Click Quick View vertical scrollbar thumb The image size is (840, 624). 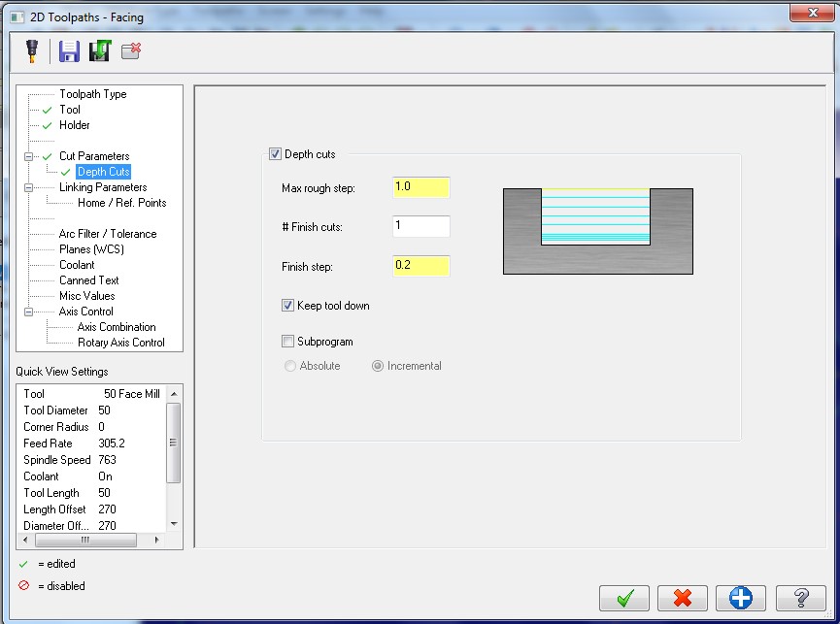click(174, 443)
